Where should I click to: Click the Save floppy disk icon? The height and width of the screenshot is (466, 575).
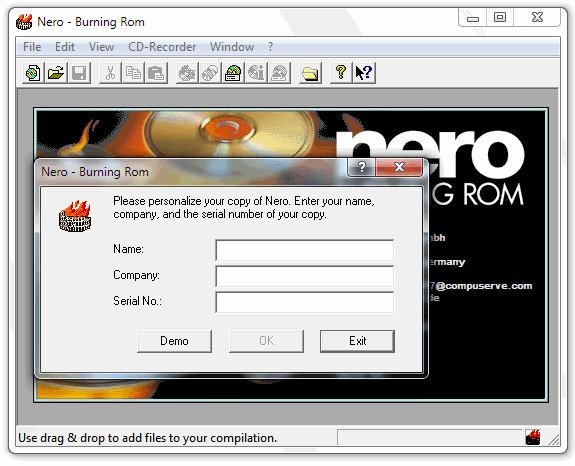(x=79, y=73)
